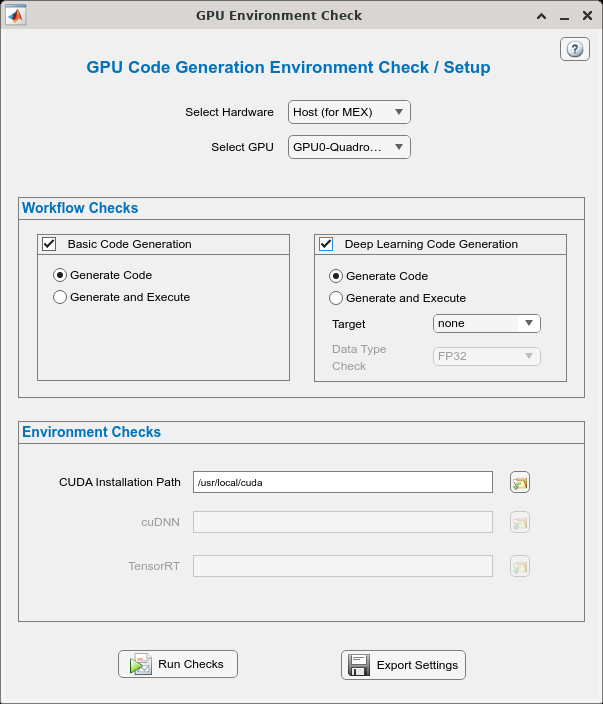The height and width of the screenshot is (704, 603).
Task: Click the CUDA Installation Path text field
Action: click(x=343, y=482)
